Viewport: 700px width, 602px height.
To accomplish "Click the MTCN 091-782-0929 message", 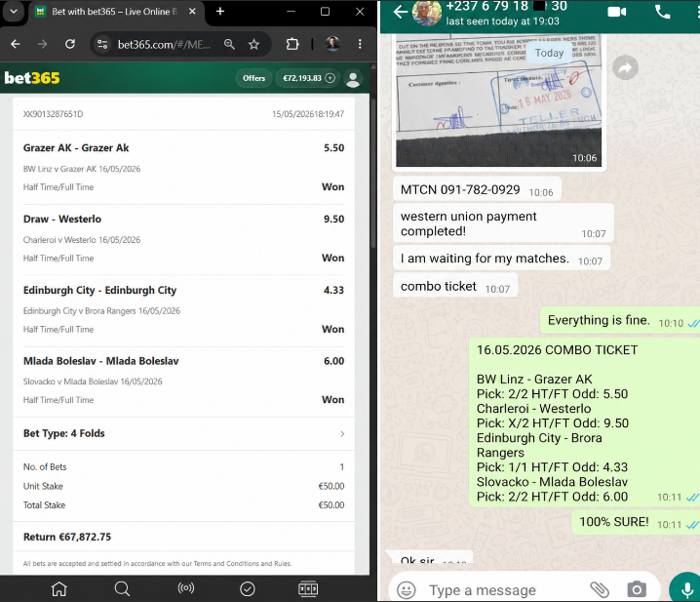I will pyautogui.click(x=477, y=190).
